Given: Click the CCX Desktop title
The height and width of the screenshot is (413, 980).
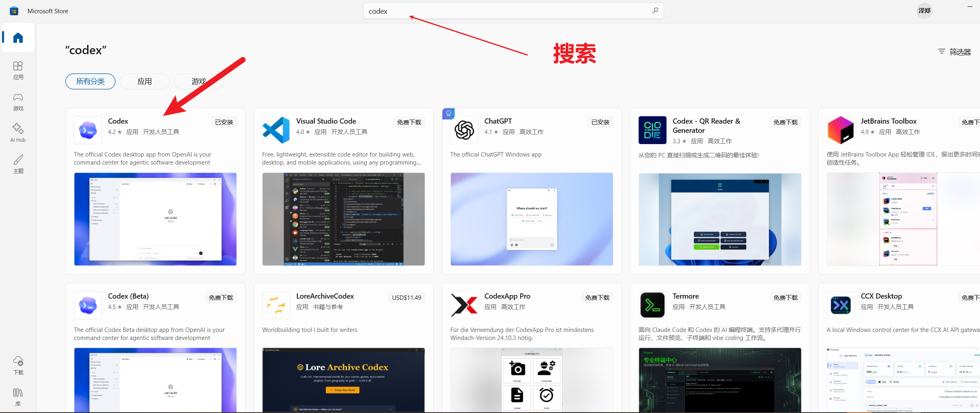Looking at the screenshot, I should pos(881,296).
